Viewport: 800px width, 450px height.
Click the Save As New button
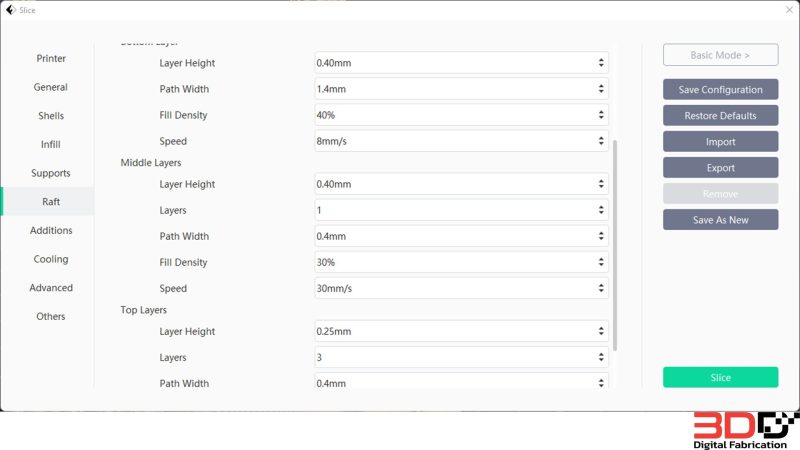pyautogui.click(x=720, y=220)
